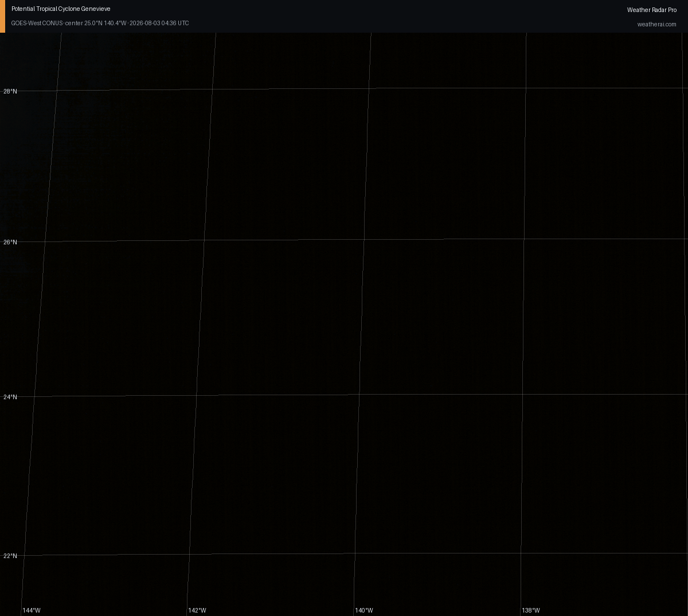Click the GOES-West CONUS metadata line
688x616 pixels.
tap(100, 23)
